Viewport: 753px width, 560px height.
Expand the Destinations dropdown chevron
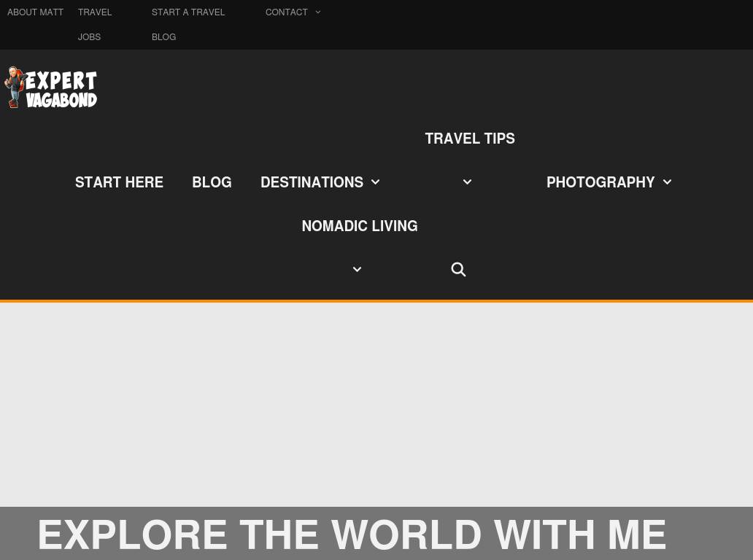coord(375,182)
